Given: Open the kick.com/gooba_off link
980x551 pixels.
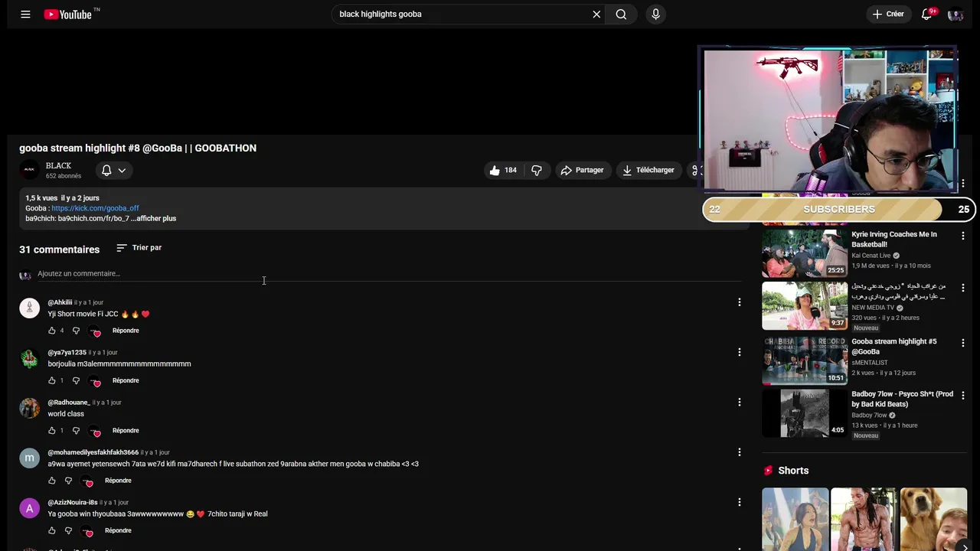Looking at the screenshot, I should 95,208.
